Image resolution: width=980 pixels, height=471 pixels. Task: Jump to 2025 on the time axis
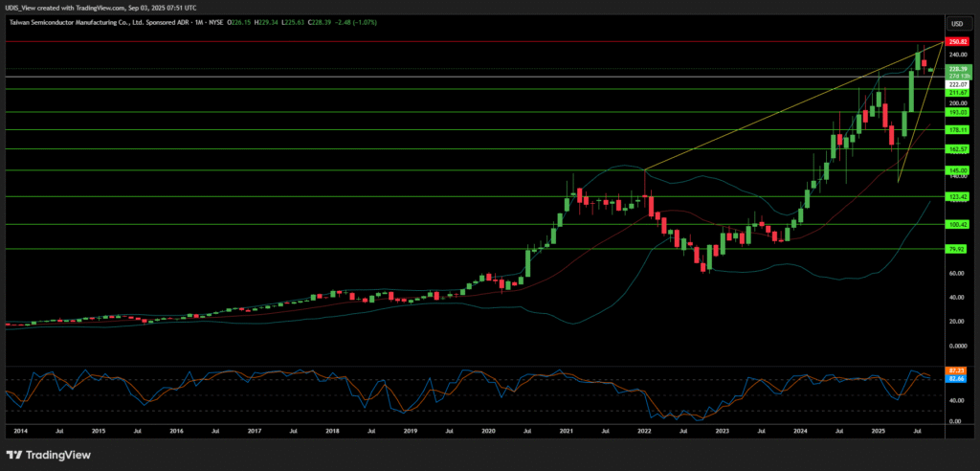(x=878, y=432)
